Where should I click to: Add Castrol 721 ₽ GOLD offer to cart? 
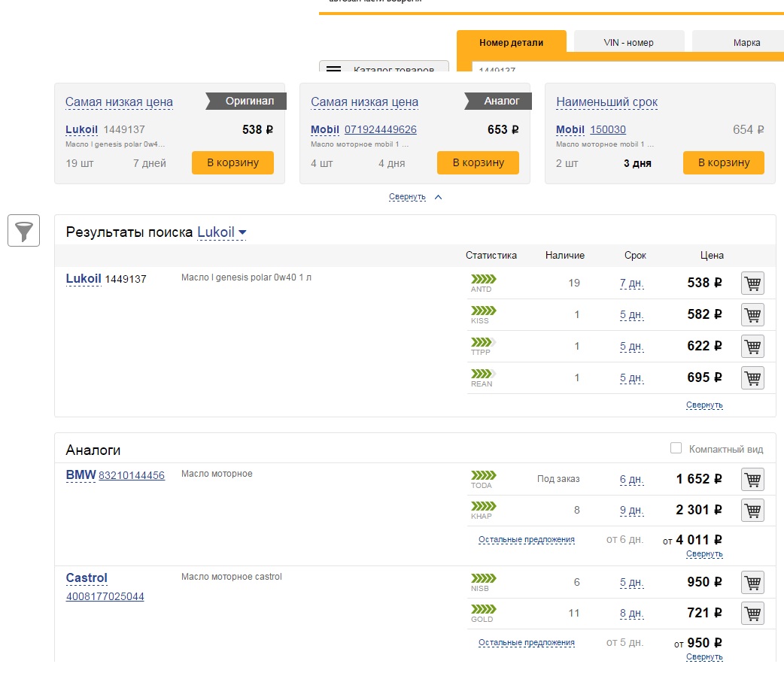tap(752, 613)
